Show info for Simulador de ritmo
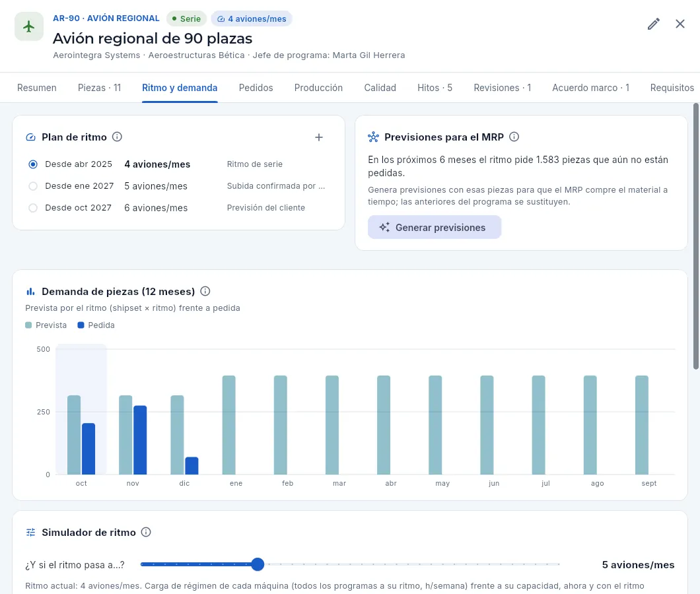Screen dimensions: 700x594 (146, 532)
